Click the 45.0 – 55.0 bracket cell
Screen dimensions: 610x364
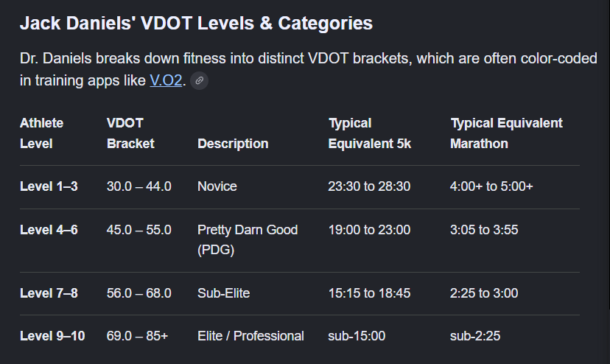(x=139, y=230)
